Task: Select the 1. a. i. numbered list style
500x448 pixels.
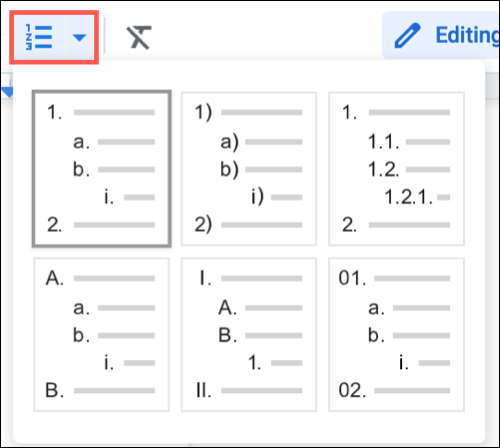Action: [x=102, y=169]
